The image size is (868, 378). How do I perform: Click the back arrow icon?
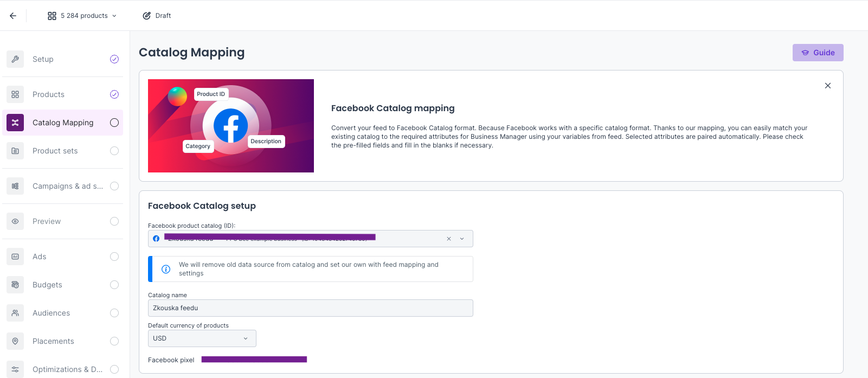tap(13, 16)
